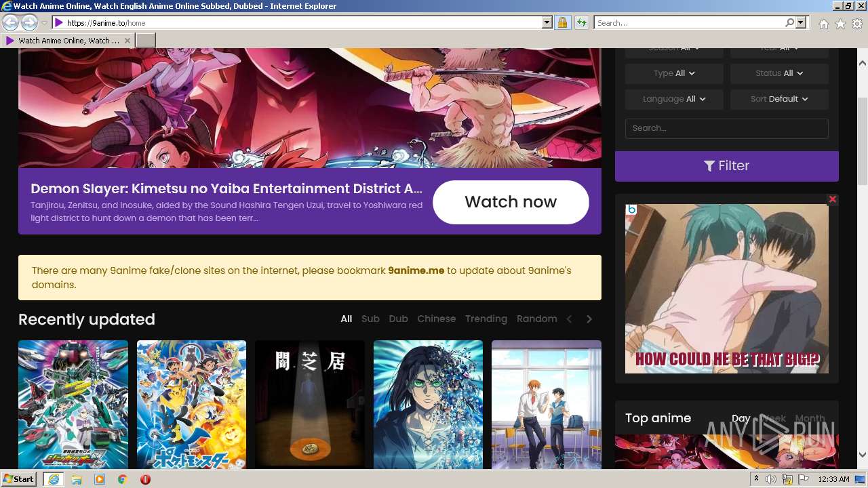Select the Random tab in Recently updated

[x=537, y=319]
